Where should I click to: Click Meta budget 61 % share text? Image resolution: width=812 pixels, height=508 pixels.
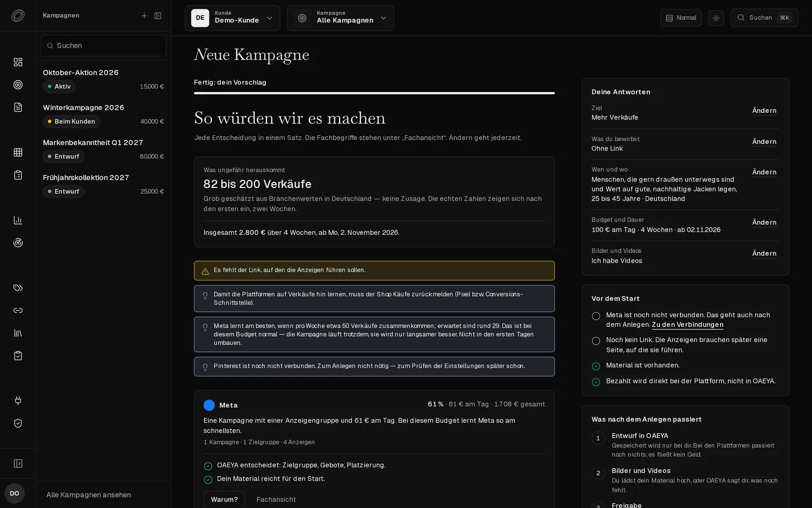coord(435,404)
